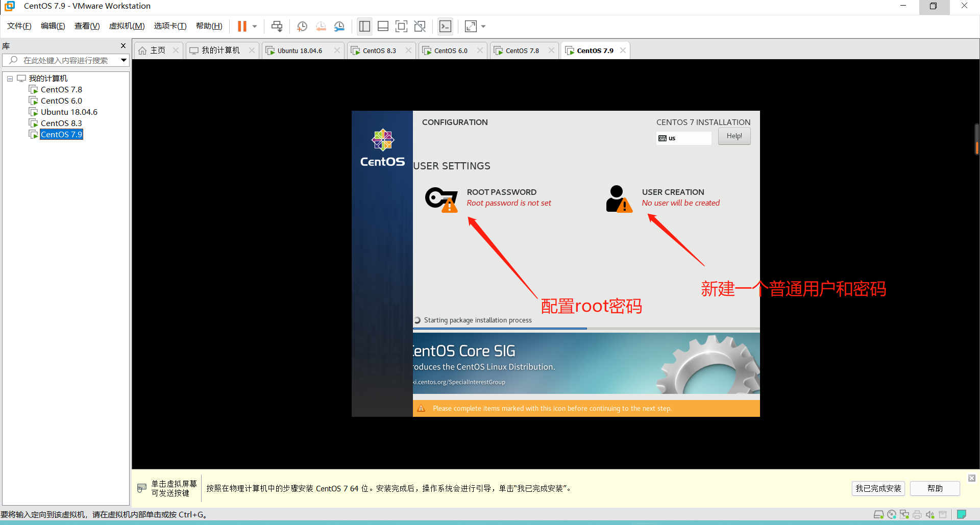Screen dimensions: 980x525
Task: Click the orange pause virtual machine icon
Action: pyautogui.click(x=242, y=26)
